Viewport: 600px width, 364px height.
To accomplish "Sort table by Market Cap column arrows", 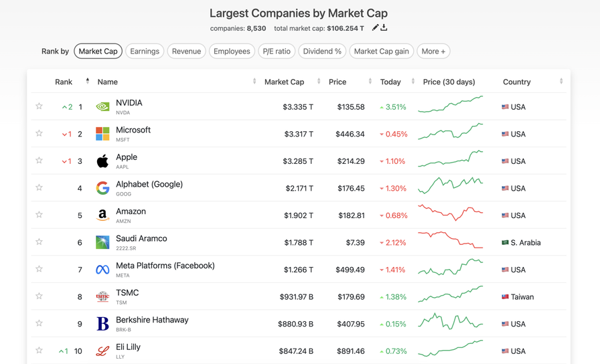I will (319, 82).
